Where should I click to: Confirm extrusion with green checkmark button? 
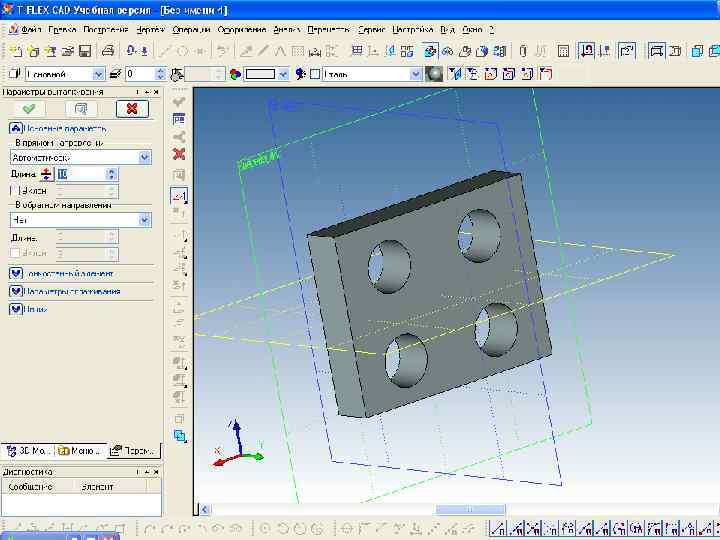point(28,109)
